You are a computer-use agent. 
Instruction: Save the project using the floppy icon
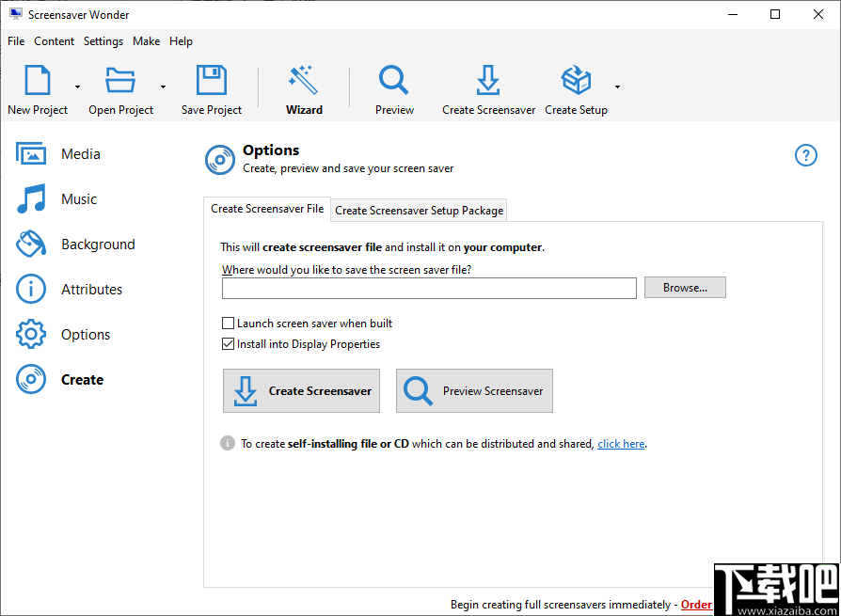211,81
